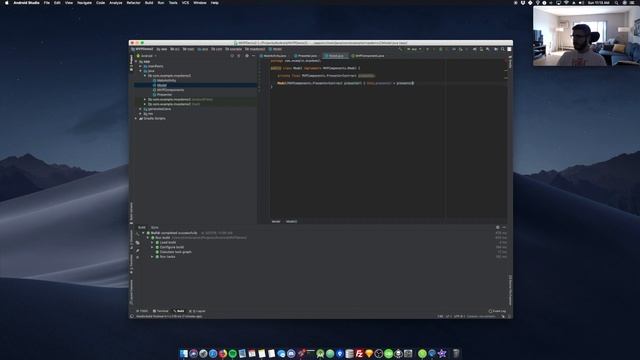Expand the res folder
This screenshot has width=640, height=360.
pos(141,114)
